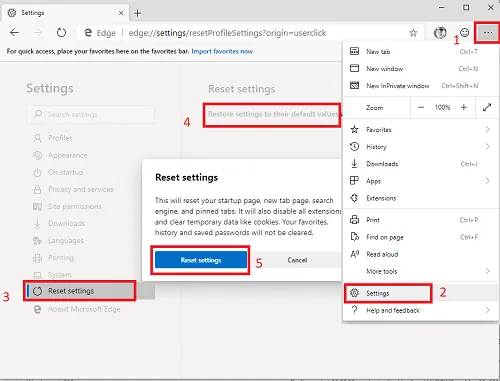500x381 pixels.
Task: Click Import favorites now link
Action: click(222, 51)
